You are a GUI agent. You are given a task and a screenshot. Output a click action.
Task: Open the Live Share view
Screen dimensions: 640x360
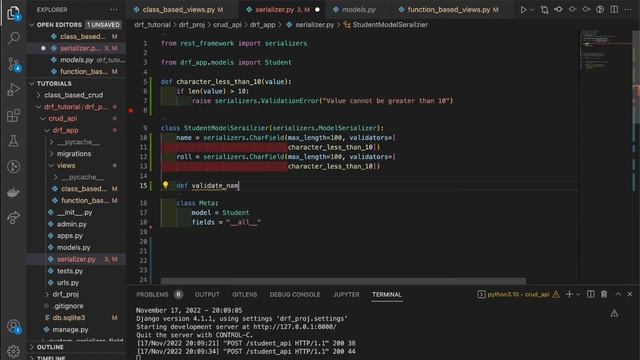[13, 218]
